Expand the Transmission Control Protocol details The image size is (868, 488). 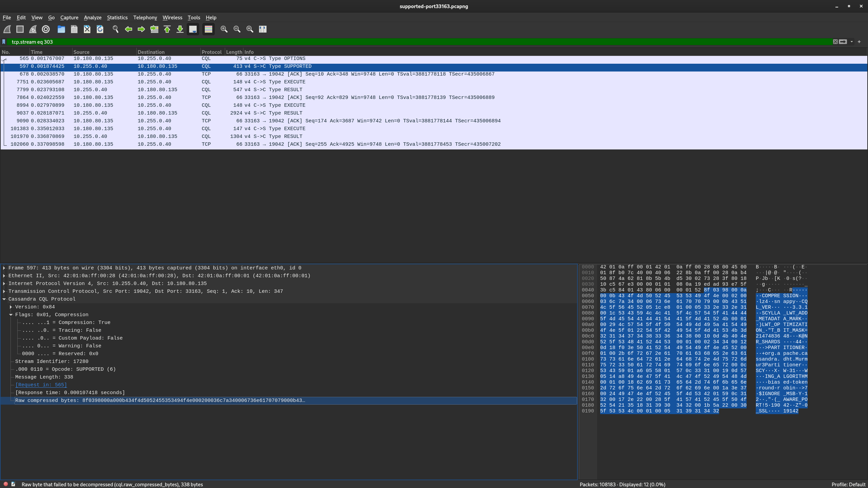4,291
